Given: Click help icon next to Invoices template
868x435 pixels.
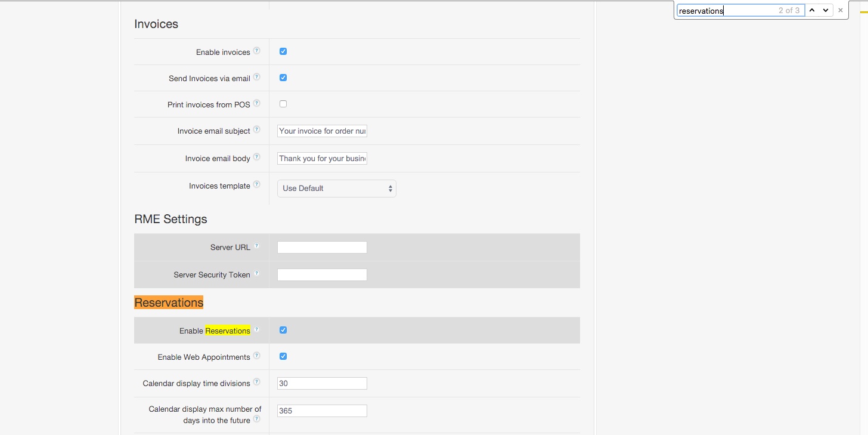Looking at the screenshot, I should (x=256, y=184).
